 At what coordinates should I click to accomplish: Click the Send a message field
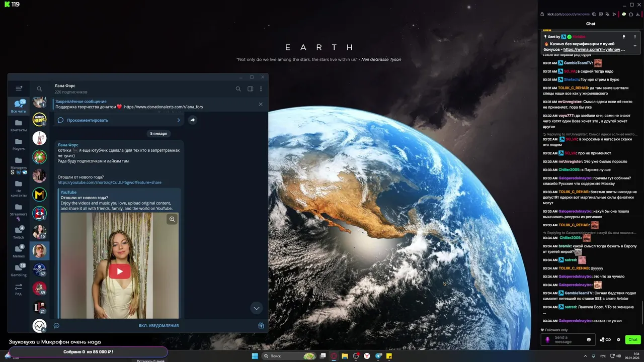[x=569, y=340]
